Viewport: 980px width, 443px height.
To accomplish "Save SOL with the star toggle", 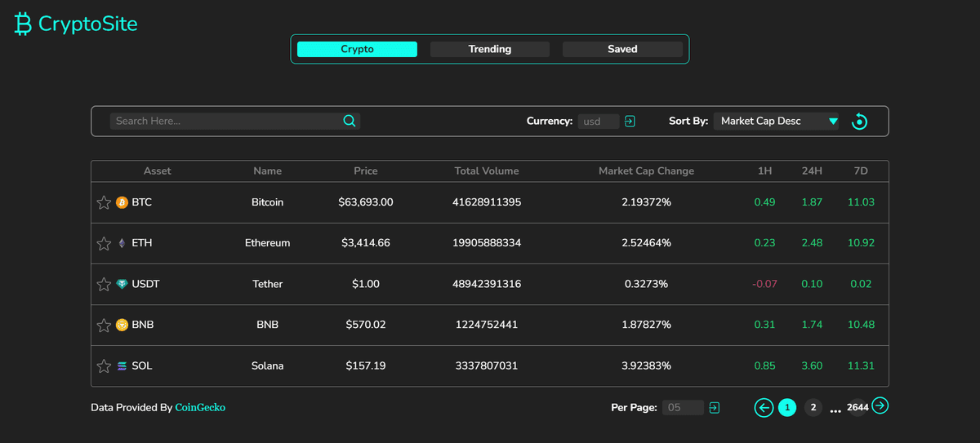I will tap(104, 365).
